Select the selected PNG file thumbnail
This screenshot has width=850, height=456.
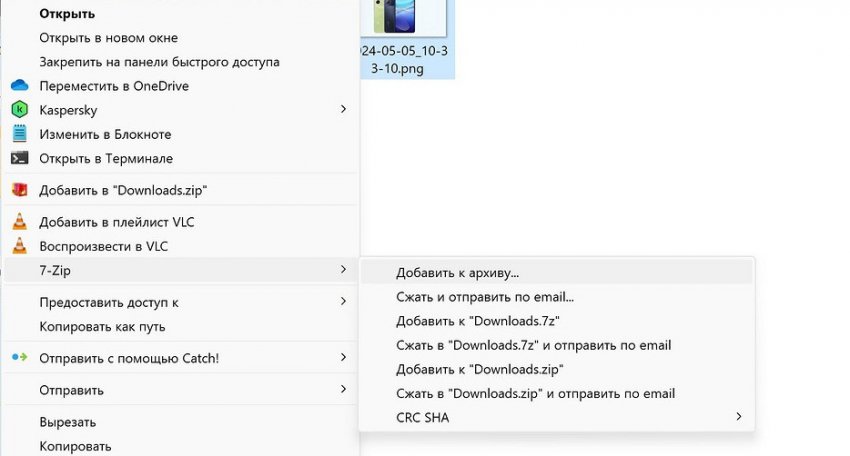(x=407, y=20)
